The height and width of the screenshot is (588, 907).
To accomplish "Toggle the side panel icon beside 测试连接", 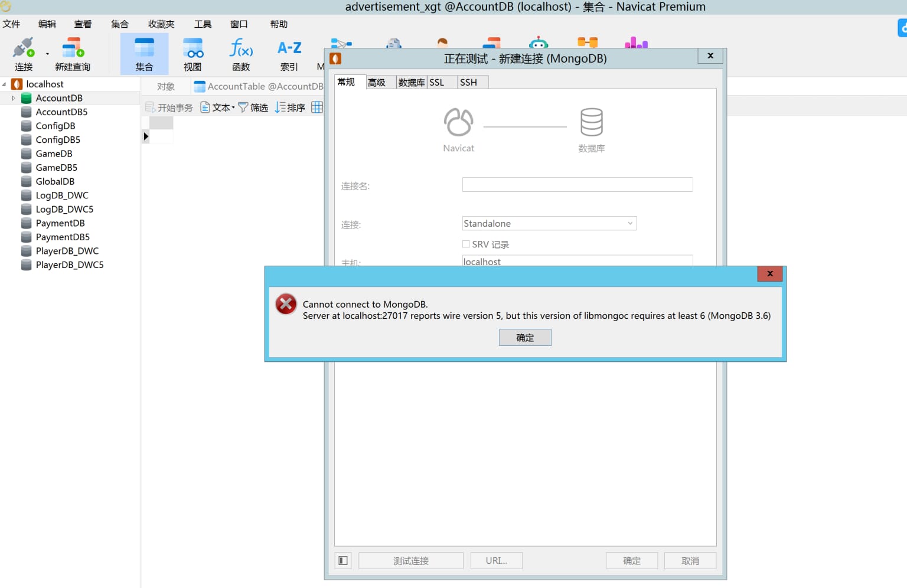I will click(x=343, y=561).
